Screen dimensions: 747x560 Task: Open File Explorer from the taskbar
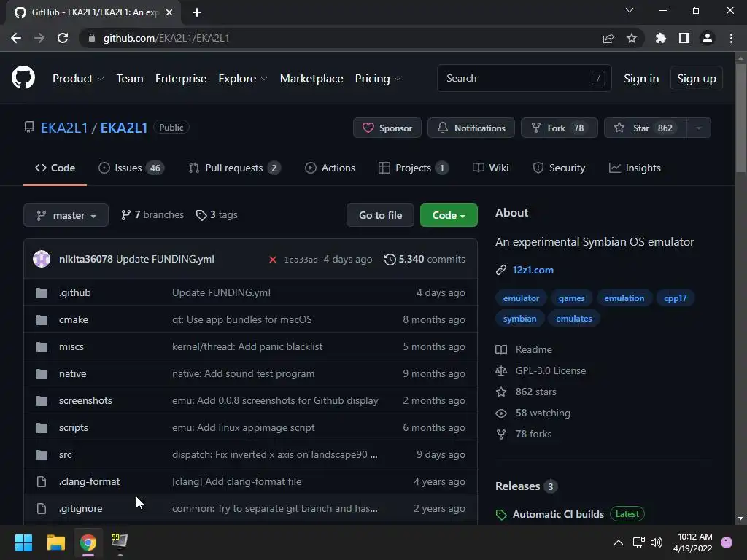click(55, 542)
